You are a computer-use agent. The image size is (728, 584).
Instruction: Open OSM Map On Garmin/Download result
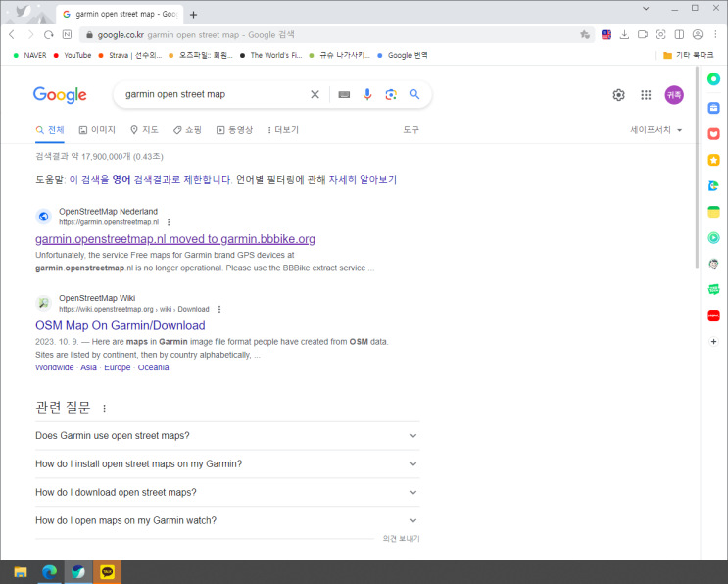pos(121,326)
